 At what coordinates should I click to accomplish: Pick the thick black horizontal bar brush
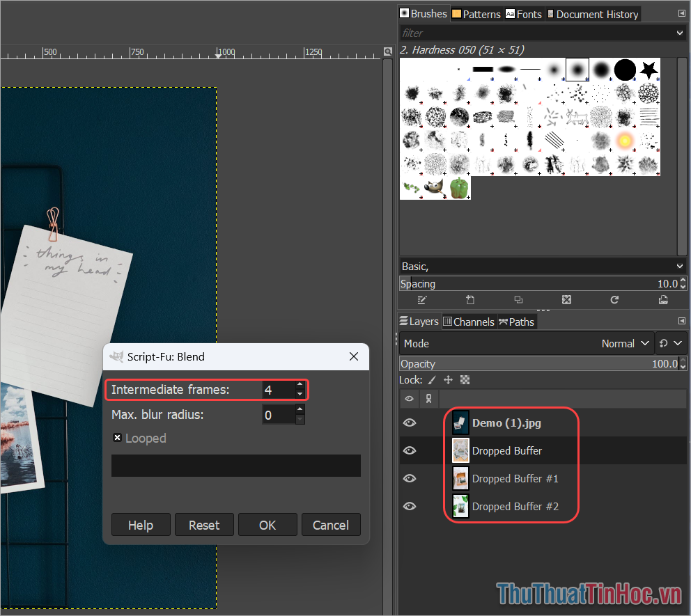(x=483, y=70)
